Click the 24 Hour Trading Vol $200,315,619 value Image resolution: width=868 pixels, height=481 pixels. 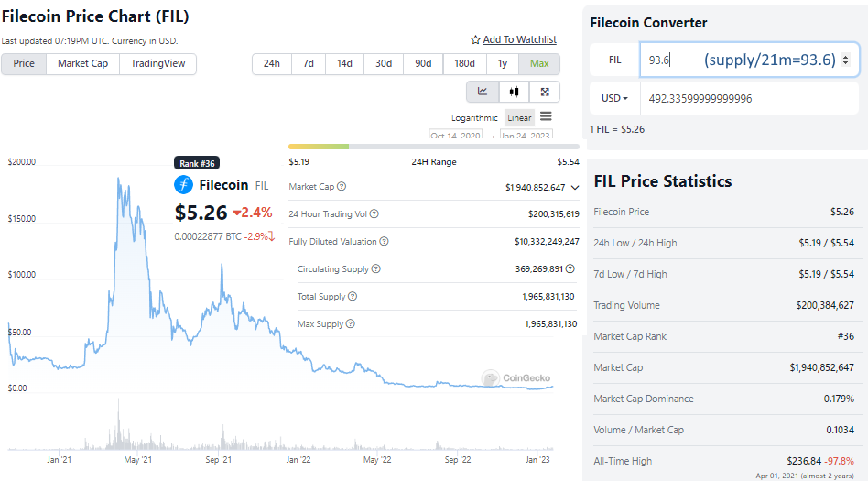pyautogui.click(x=554, y=213)
